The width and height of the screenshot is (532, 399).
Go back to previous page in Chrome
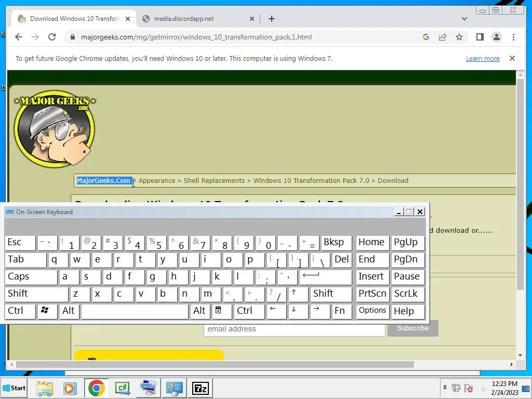click(x=19, y=37)
